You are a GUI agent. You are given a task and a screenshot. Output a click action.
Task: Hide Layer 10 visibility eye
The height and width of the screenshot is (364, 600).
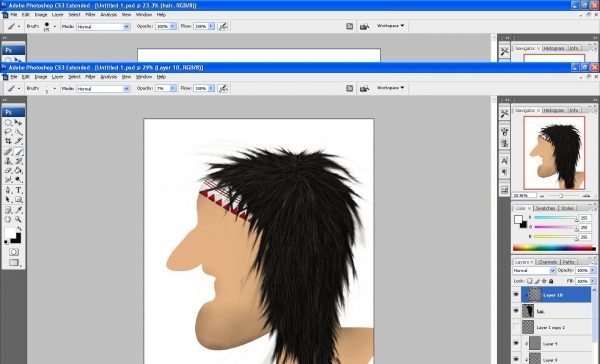click(x=516, y=295)
